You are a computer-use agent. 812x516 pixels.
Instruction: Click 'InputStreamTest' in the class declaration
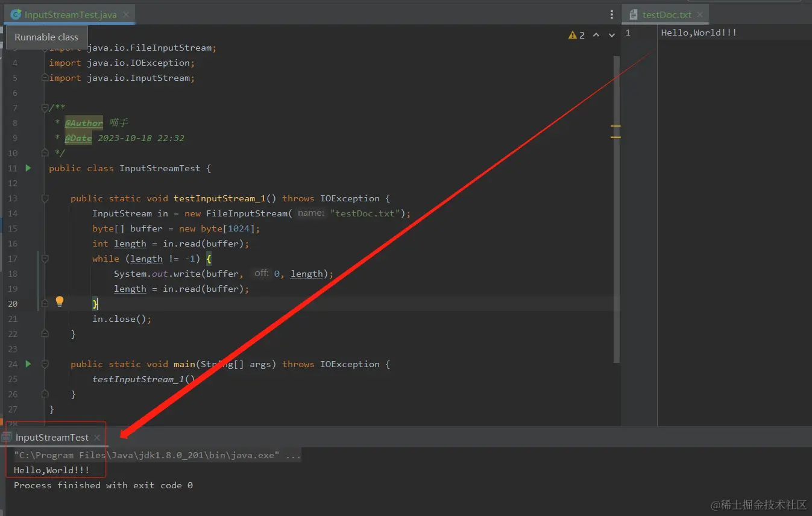(x=160, y=168)
